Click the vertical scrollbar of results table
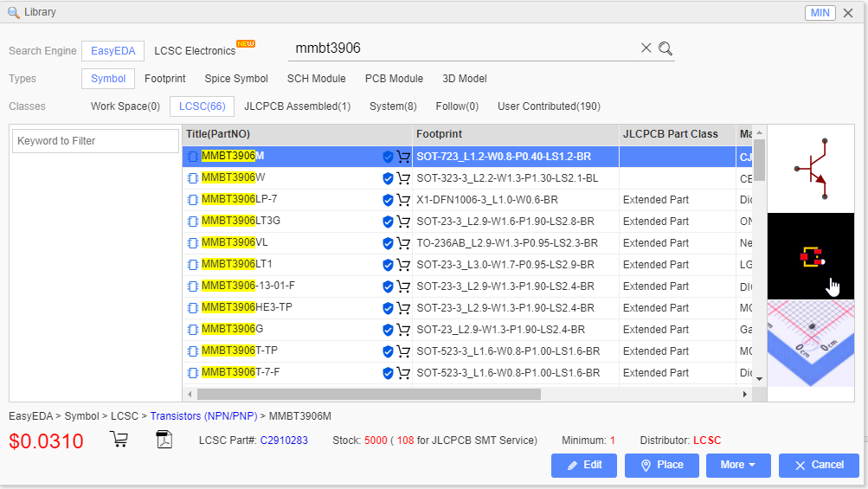This screenshot has height=489, width=868. point(760,160)
